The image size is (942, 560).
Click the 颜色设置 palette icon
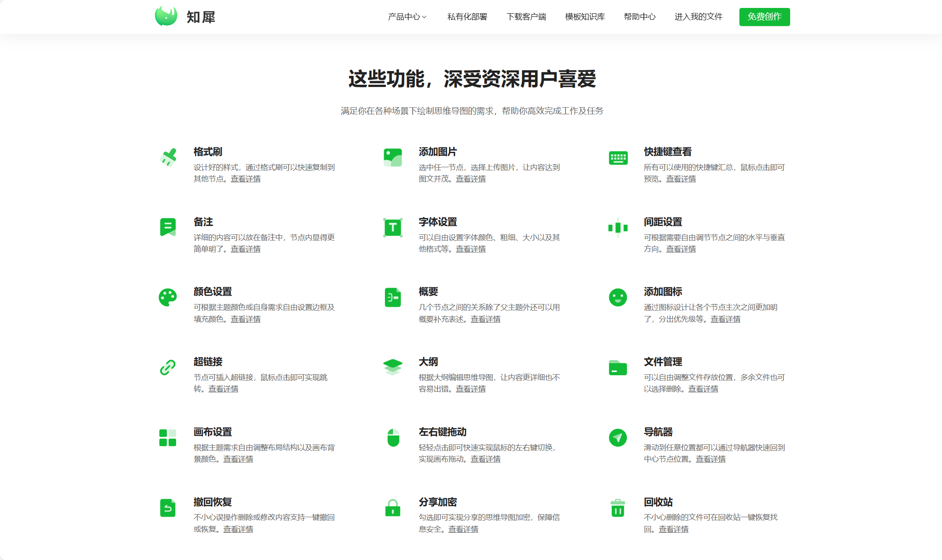168,297
